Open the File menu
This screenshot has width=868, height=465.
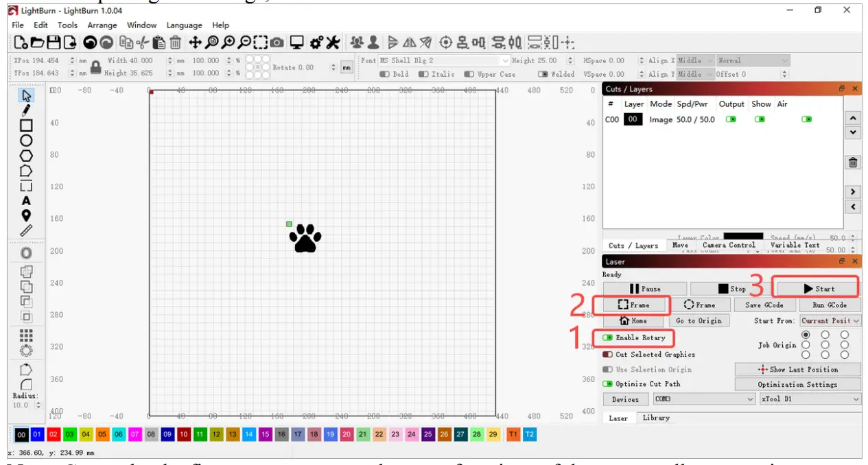[x=18, y=25]
